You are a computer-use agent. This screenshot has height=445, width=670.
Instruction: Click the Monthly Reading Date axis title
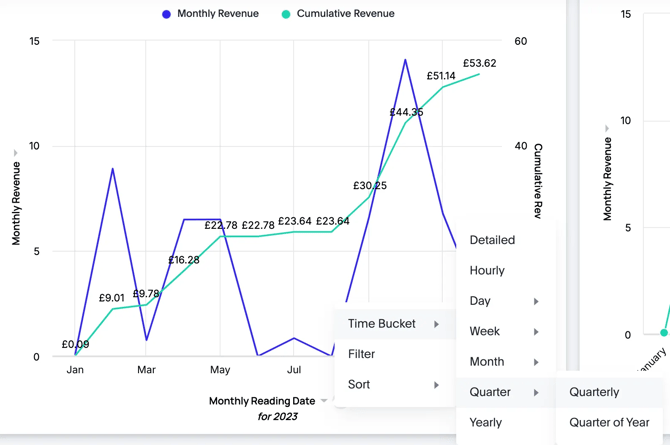coord(262,401)
